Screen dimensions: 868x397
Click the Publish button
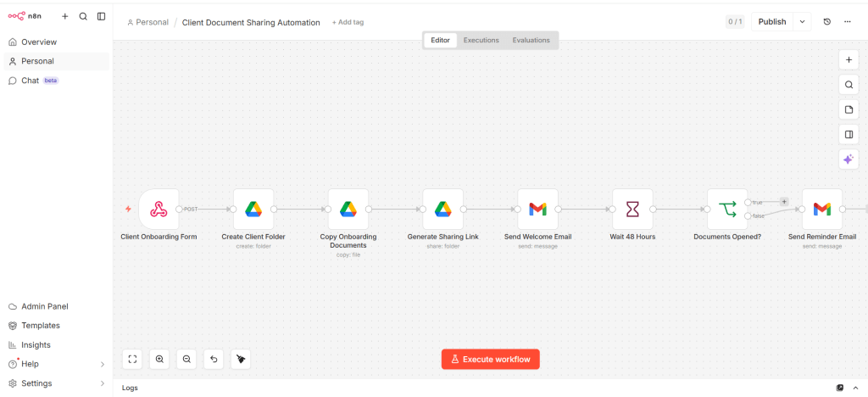click(x=771, y=21)
